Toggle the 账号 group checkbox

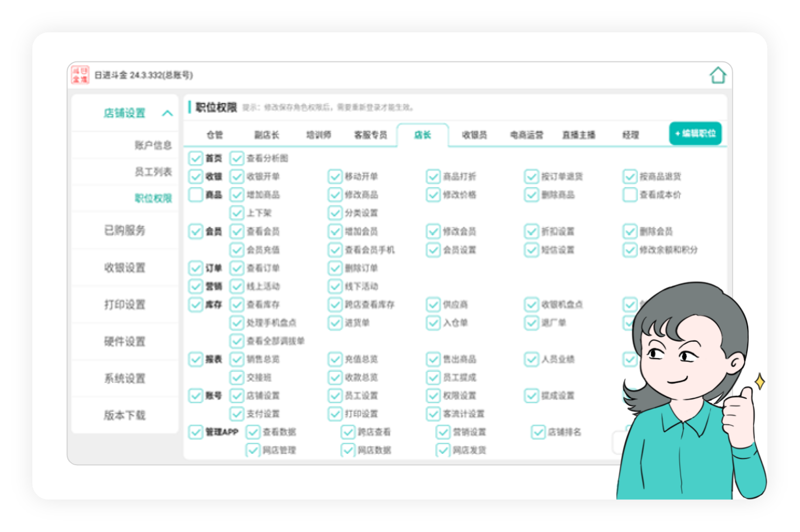[x=196, y=396]
